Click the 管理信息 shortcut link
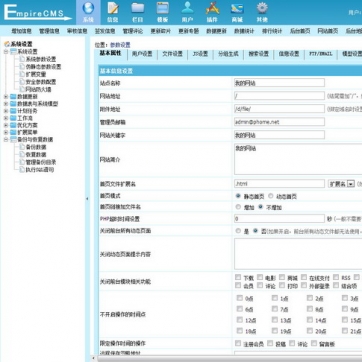 [49, 31]
